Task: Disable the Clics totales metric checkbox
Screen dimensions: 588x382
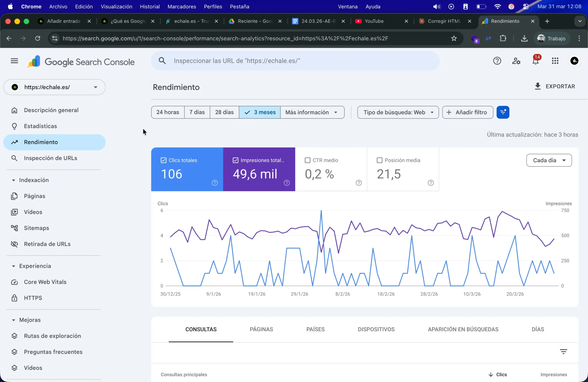Action: click(x=164, y=160)
